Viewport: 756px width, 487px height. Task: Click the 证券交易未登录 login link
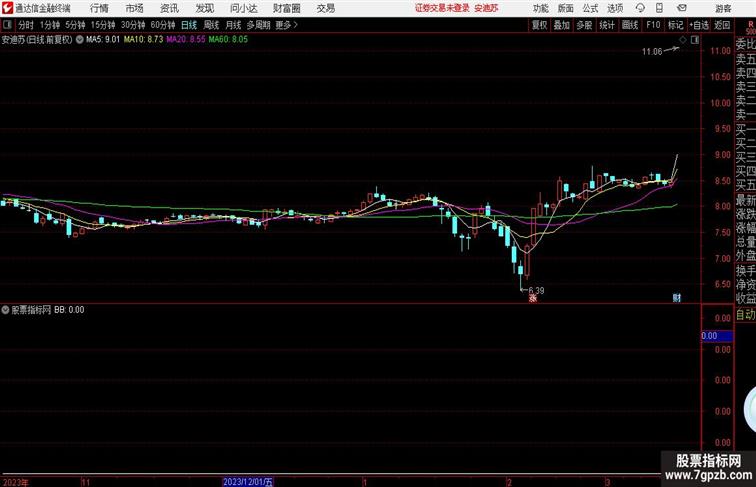pyautogui.click(x=442, y=8)
